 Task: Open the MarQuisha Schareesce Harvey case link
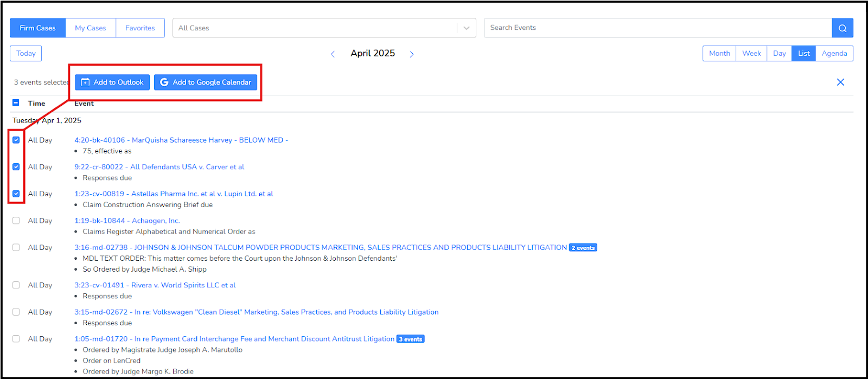pos(181,140)
